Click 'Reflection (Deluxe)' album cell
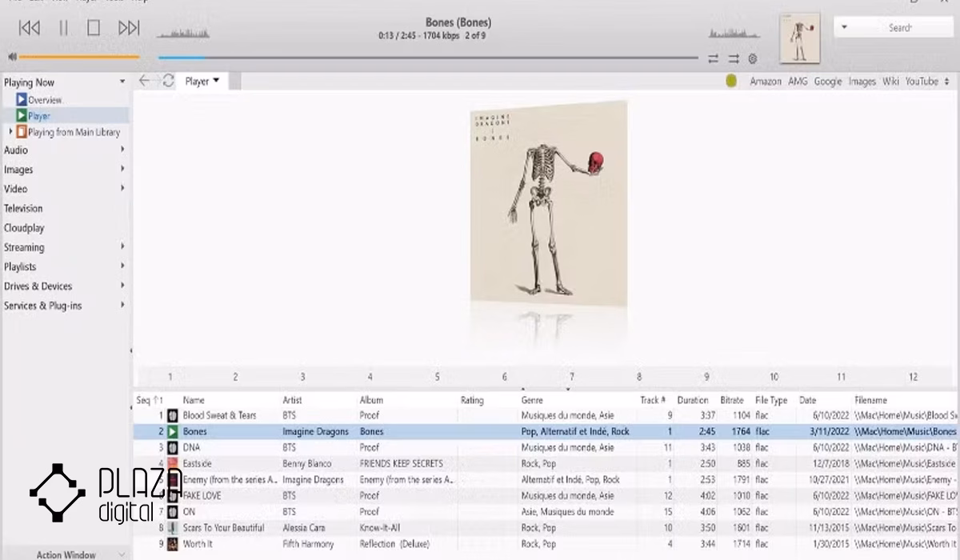The width and height of the screenshot is (960, 560). coord(395,544)
